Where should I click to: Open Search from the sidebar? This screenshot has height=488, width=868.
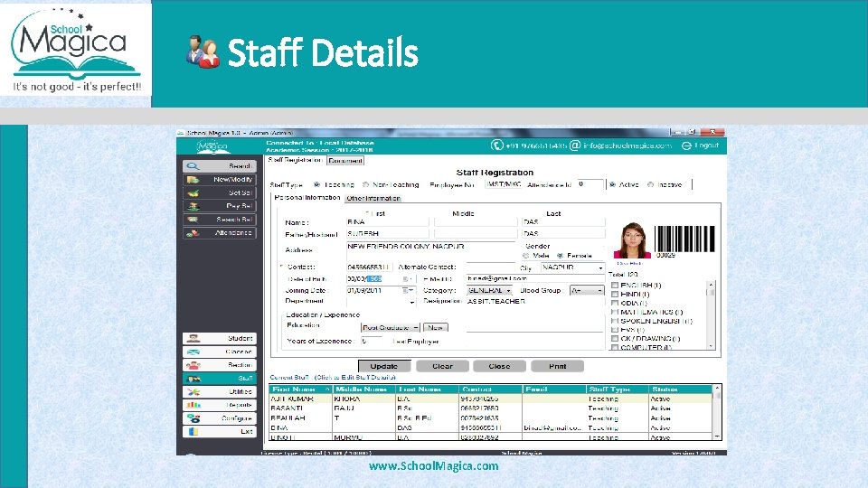point(219,166)
